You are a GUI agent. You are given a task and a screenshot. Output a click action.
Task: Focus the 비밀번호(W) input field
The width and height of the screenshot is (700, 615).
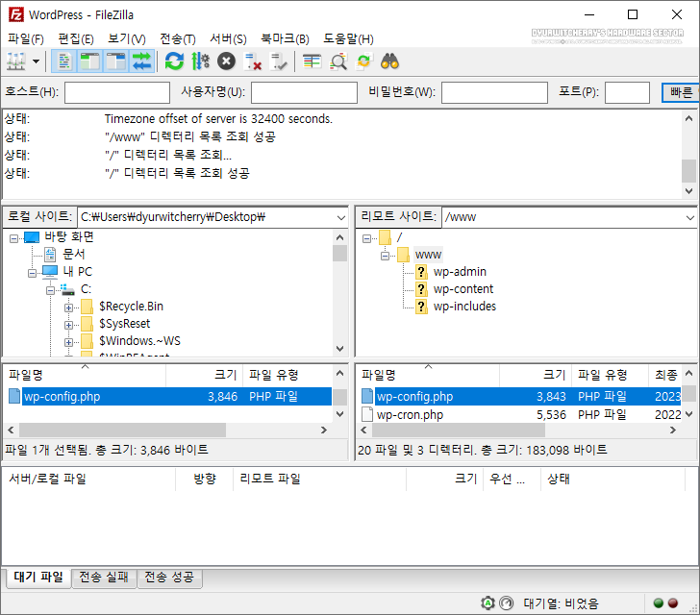pyautogui.click(x=494, y=92)
